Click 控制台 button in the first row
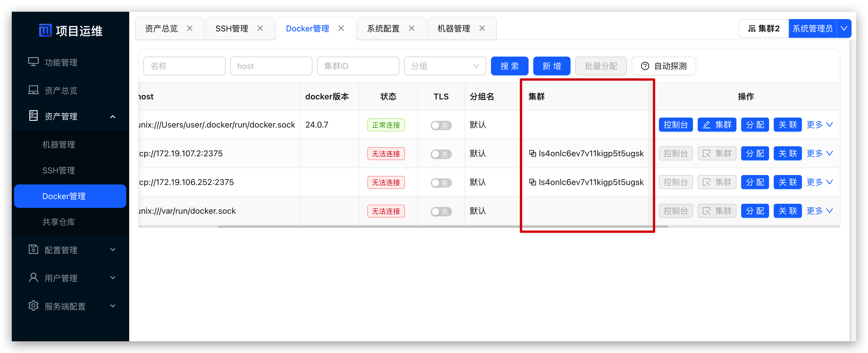 click(675, 125)
